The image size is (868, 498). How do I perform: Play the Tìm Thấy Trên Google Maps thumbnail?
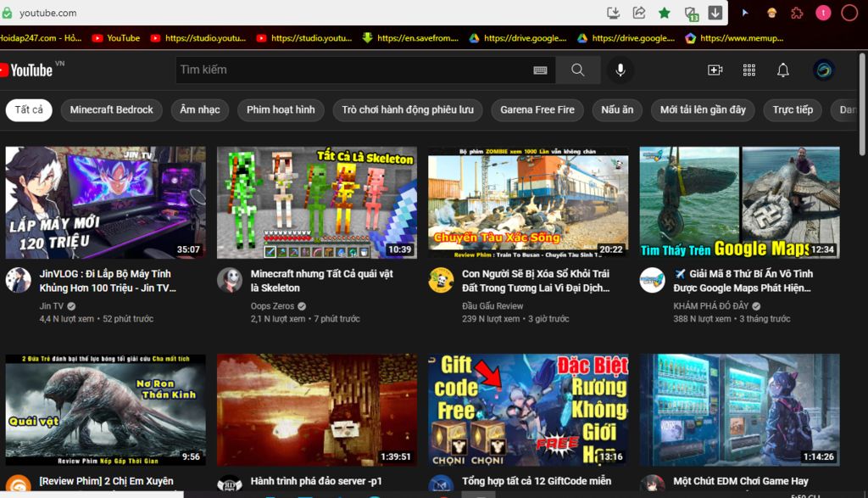point(739,203)
